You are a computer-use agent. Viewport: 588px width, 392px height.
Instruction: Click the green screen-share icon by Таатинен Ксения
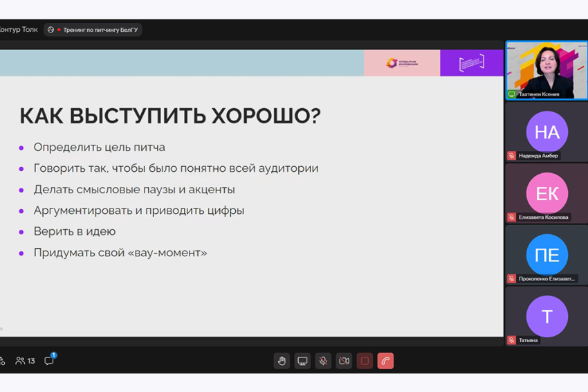(x=512, y=94)
